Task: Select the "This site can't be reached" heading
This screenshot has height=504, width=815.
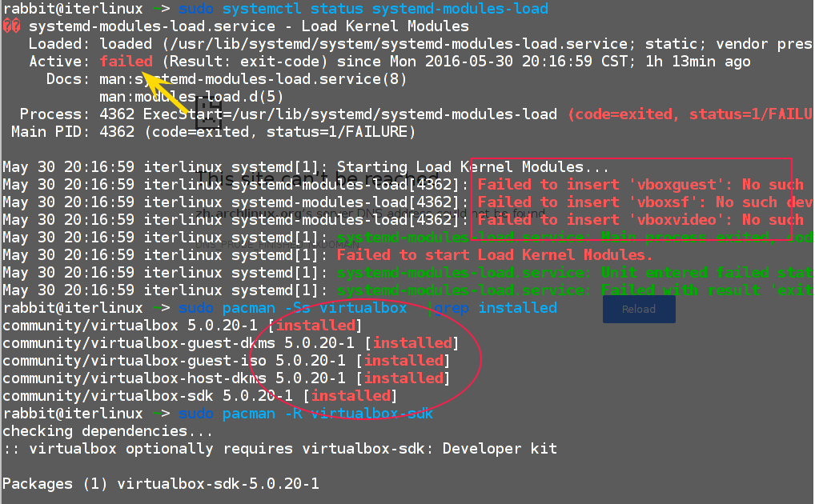Action: pyautogui.click(x=318, y=178)
